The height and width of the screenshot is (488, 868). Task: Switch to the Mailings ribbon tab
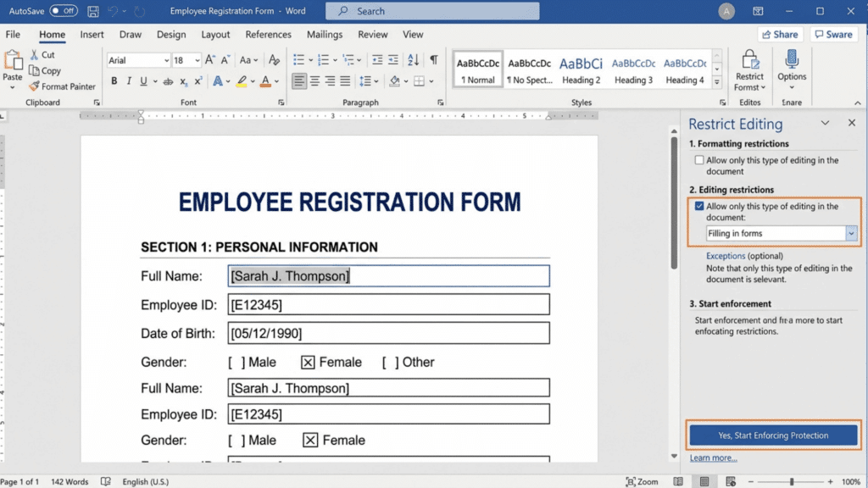tap(325, 35)
